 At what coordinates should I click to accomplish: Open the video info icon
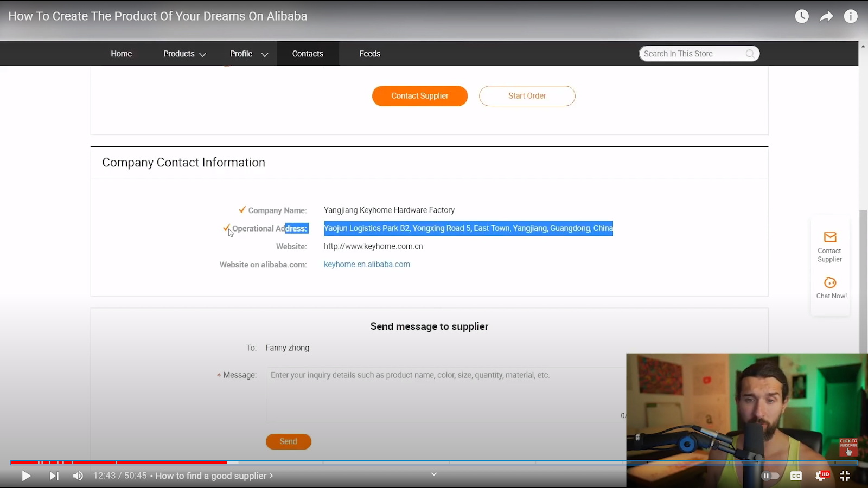(x=851, y=16)
